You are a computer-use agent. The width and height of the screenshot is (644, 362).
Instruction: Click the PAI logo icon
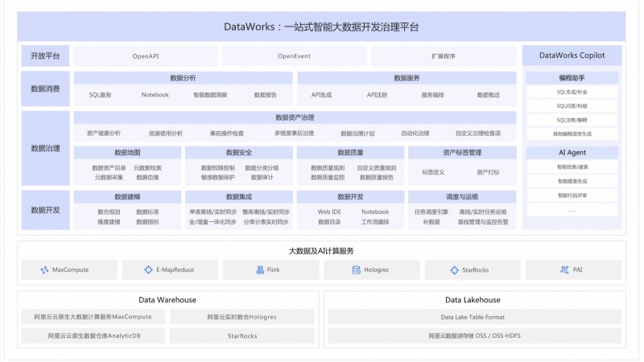tap(564, 269)
